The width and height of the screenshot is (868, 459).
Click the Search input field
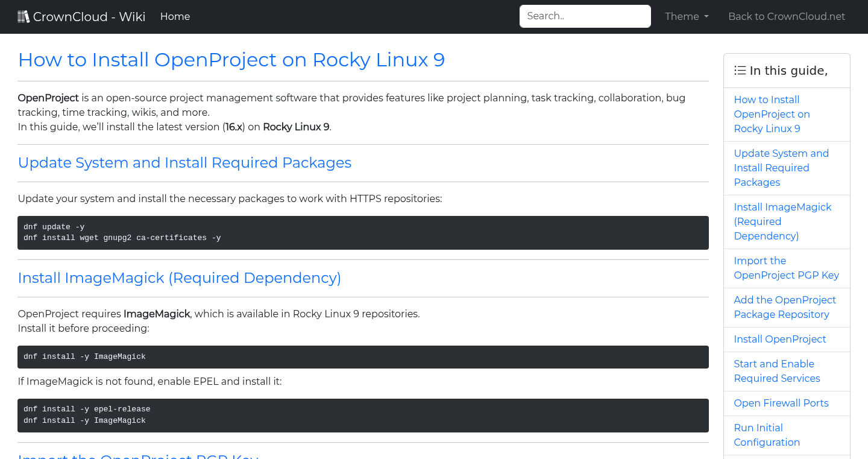point(584,16)
